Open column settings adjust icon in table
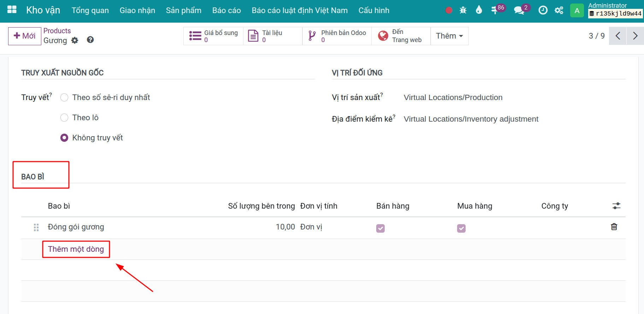Viewport: 644px width, 314px height. [x=616, y=206]
